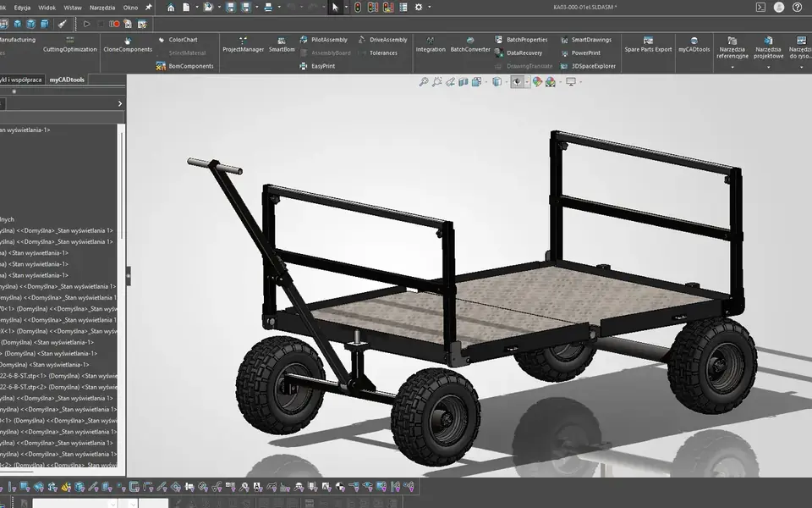Open View Settings monitor dropdown in viewport
Viewport: 812px width, 508px height.
581,82
